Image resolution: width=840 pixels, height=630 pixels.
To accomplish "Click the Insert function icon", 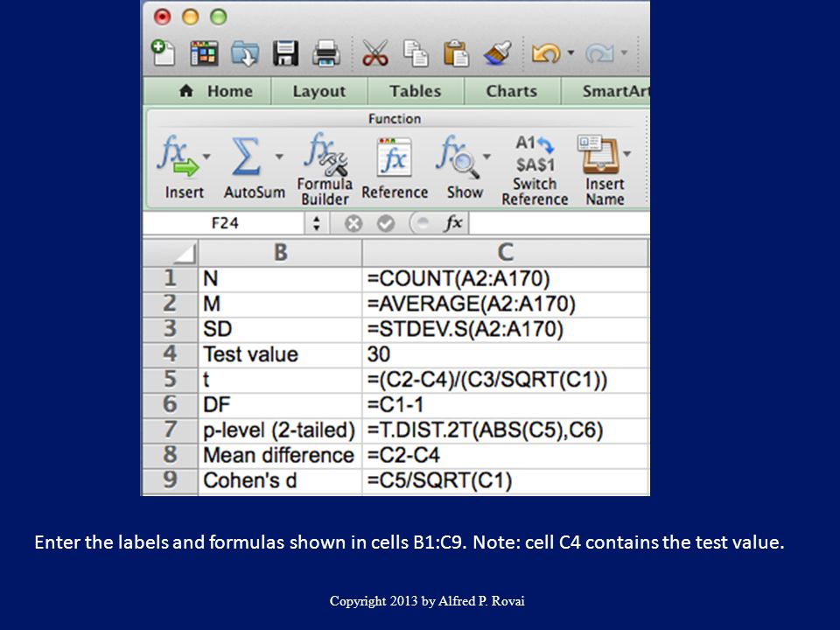I will [178, 156].
